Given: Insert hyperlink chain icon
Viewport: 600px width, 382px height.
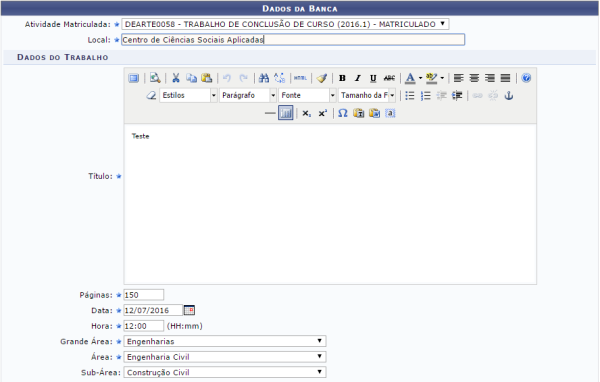Looking at the screenshot, I should click(x=478, y=95).
